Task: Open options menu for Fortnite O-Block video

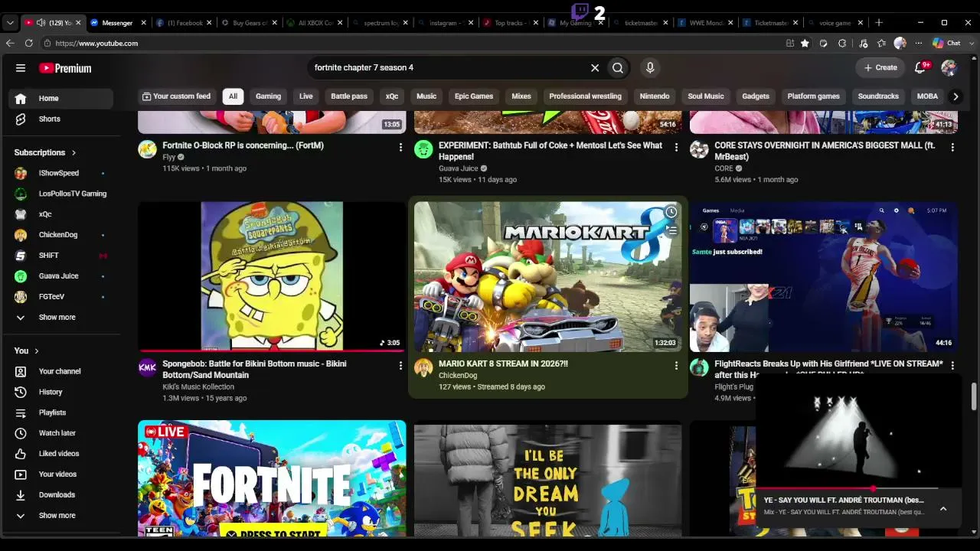Action: click(400, 147)
